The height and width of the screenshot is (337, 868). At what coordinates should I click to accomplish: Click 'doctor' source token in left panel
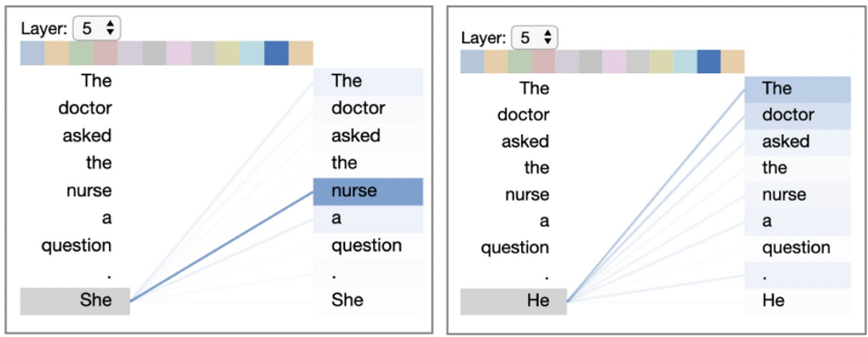(x=85, y=108)
